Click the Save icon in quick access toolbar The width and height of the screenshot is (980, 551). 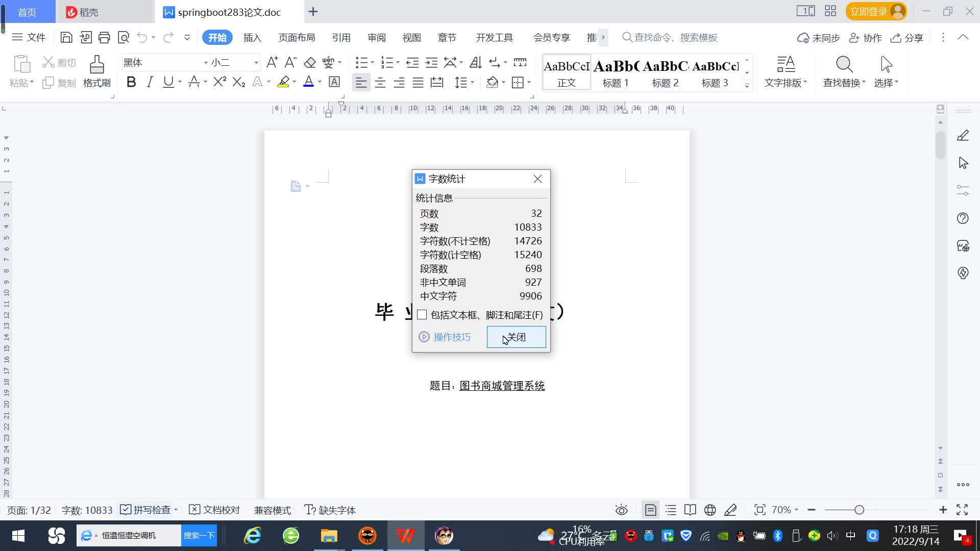click(66, 37)
